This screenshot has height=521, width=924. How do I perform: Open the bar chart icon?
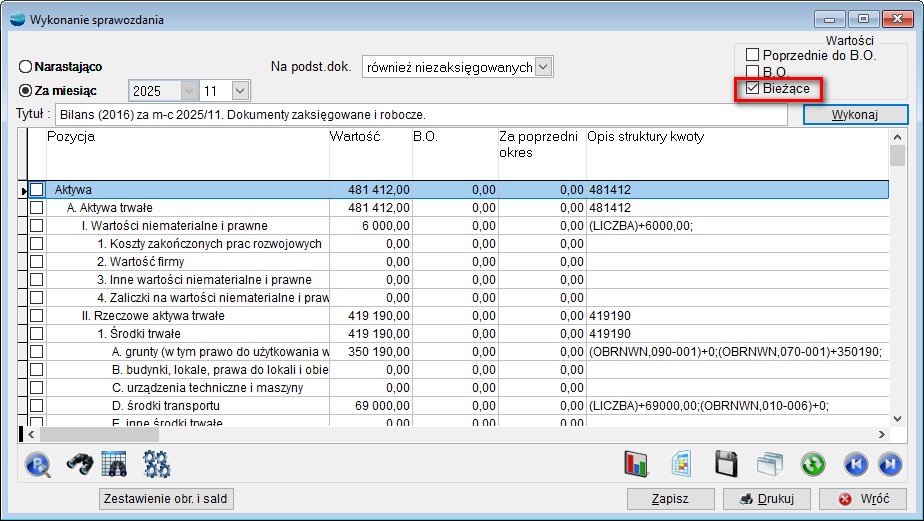(x=637, y=465)
